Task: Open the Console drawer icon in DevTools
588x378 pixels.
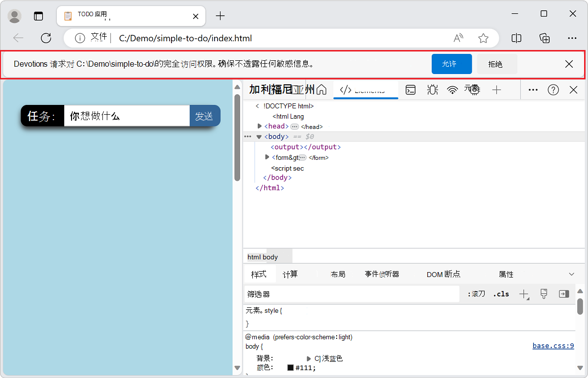Action: tap(411, 90)
